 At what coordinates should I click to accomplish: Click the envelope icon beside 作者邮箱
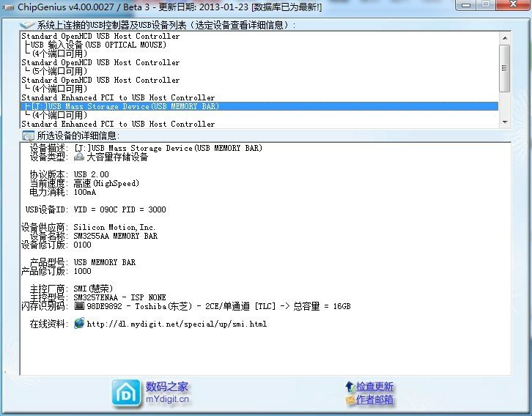(x=350, y=400)
